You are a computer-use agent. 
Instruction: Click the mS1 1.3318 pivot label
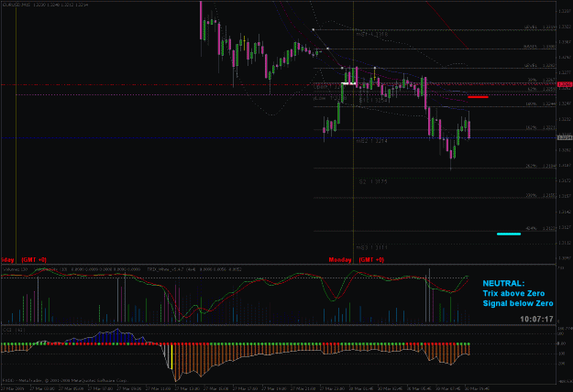click(x=371, y=34)
